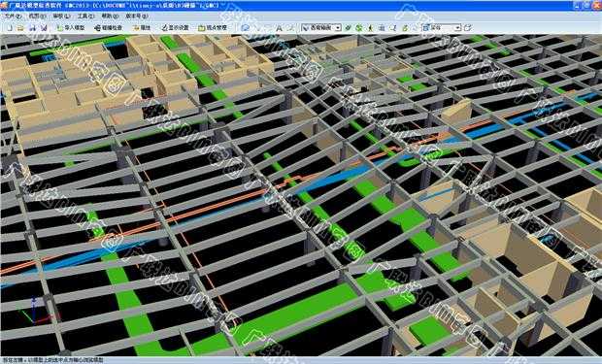Viewport: 602px width, 364px height.
Task: Click the list icon beside the walking person
Action: [x=382, y=27]
